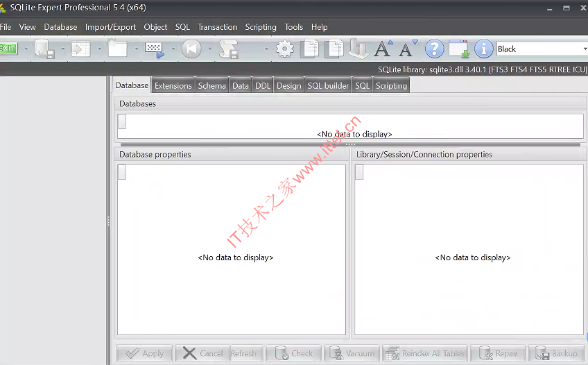Click the Cancel button
This screenshot has height=365, width=588.
[x=202, y=353]
